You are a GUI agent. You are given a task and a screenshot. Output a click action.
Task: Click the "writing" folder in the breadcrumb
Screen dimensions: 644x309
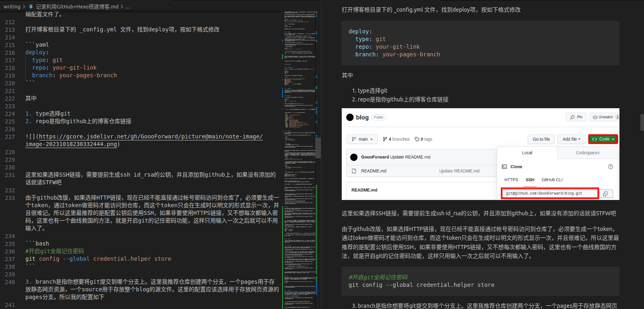click(12, 6)
